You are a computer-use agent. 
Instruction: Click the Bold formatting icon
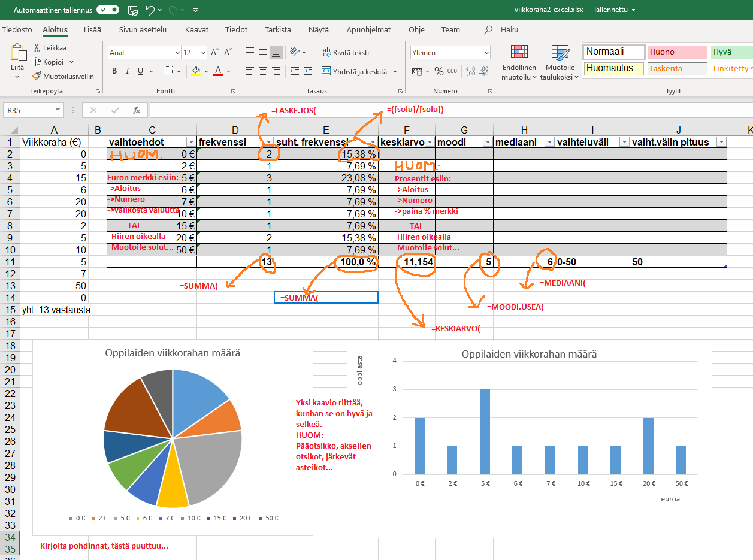(114, 71)
